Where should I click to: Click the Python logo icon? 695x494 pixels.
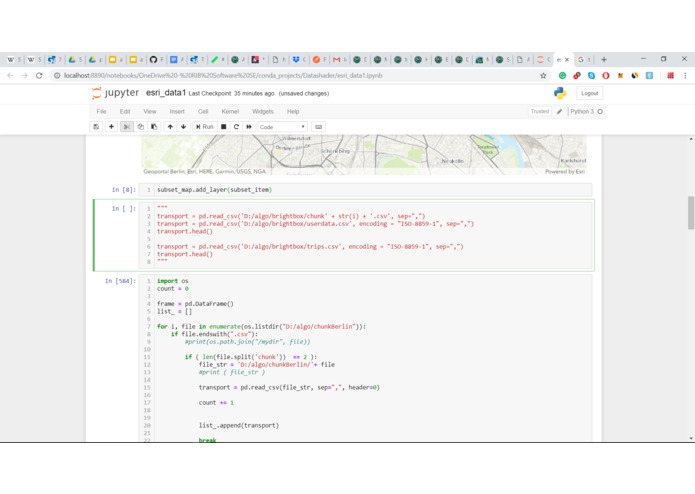(x=560, y=93)
